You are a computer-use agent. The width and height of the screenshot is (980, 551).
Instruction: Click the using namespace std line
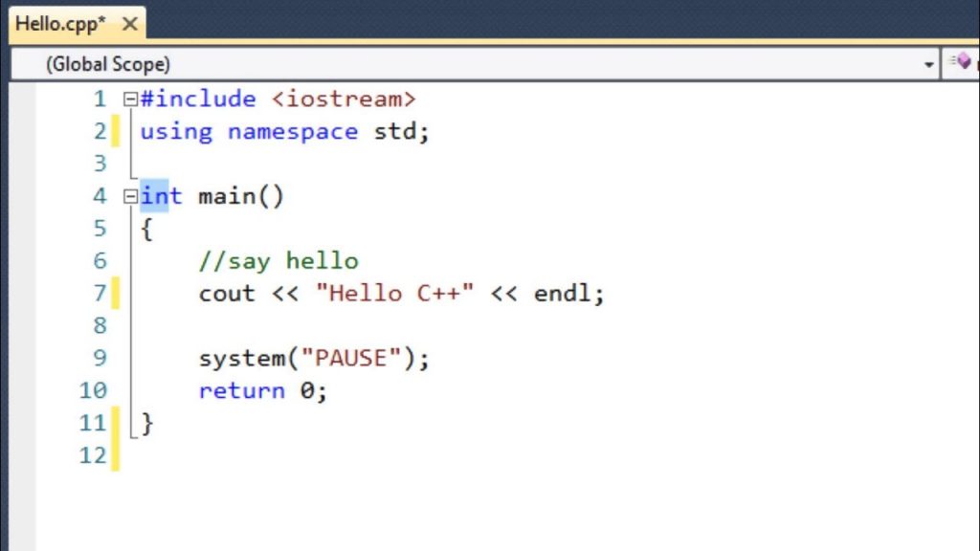(284, 131)
